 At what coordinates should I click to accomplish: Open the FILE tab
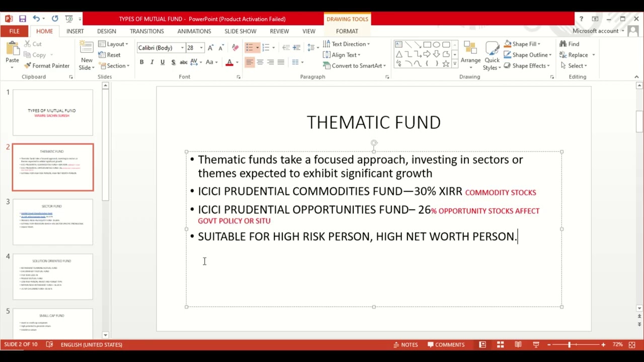14,31
